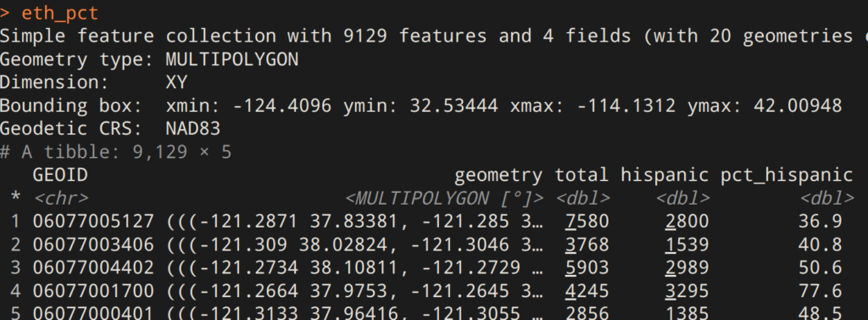Screen dimensions: 868x320
Task: Click the total column header
Action: 581,175
